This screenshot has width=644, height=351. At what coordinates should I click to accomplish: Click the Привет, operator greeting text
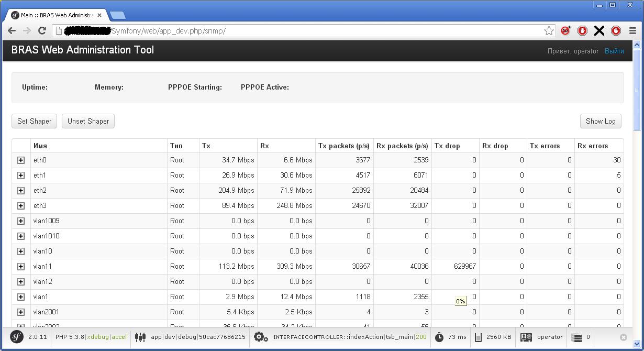(573, 51)
